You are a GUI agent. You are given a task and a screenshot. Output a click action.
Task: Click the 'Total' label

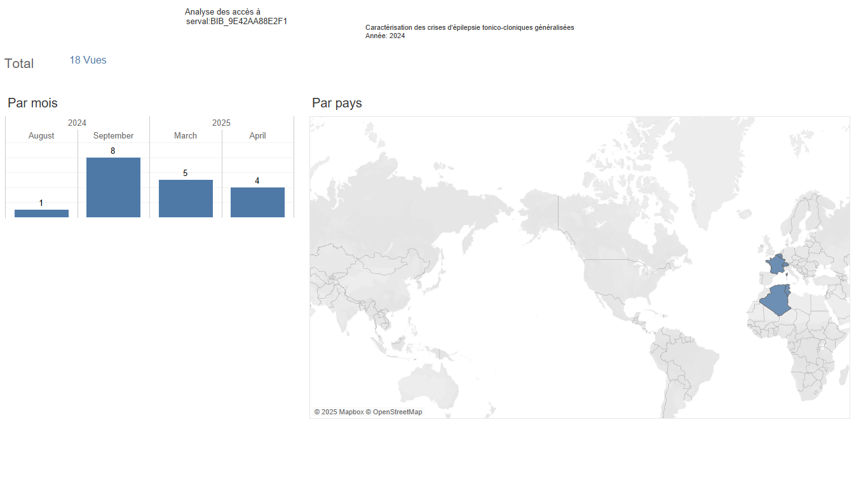(x=19, y=64)
